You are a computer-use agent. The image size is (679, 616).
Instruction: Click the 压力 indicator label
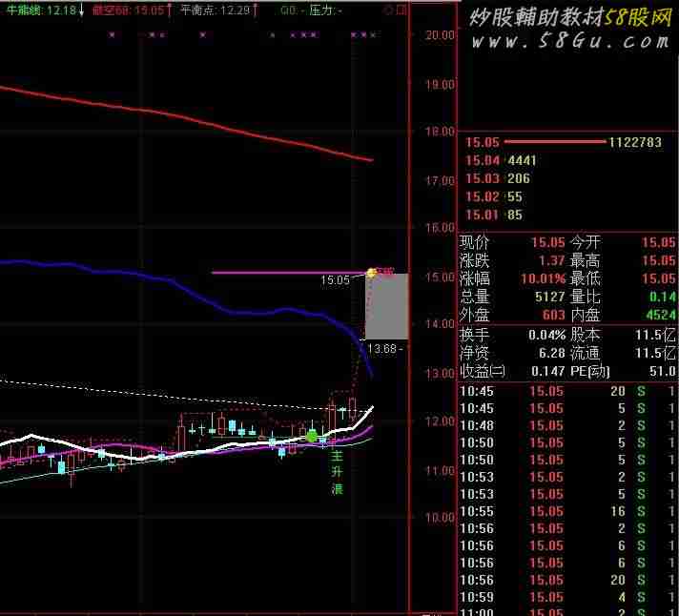[x=325, y=10]
